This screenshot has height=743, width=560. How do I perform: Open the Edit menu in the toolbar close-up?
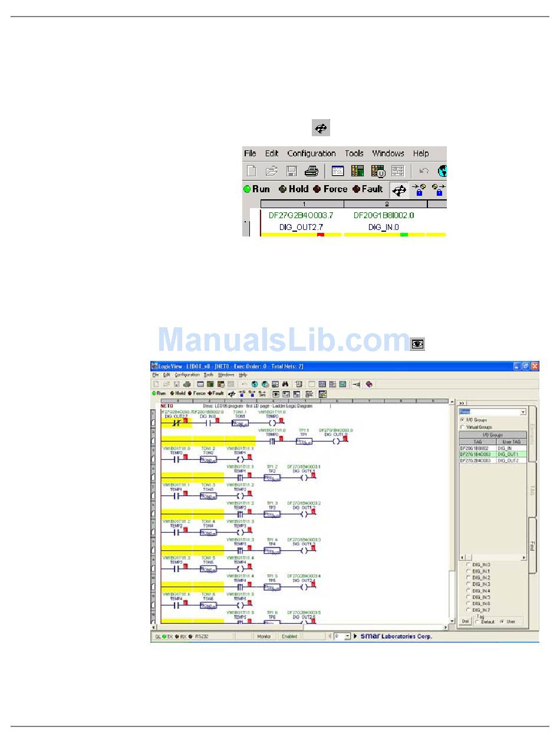tap(272, 153)
